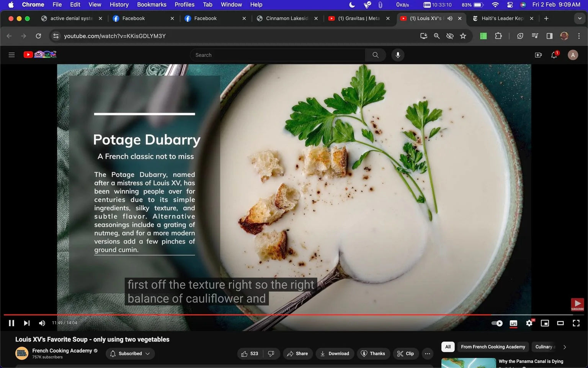Click the Thanks button
This screenshot has width=588, height=368.
[374, 353]
